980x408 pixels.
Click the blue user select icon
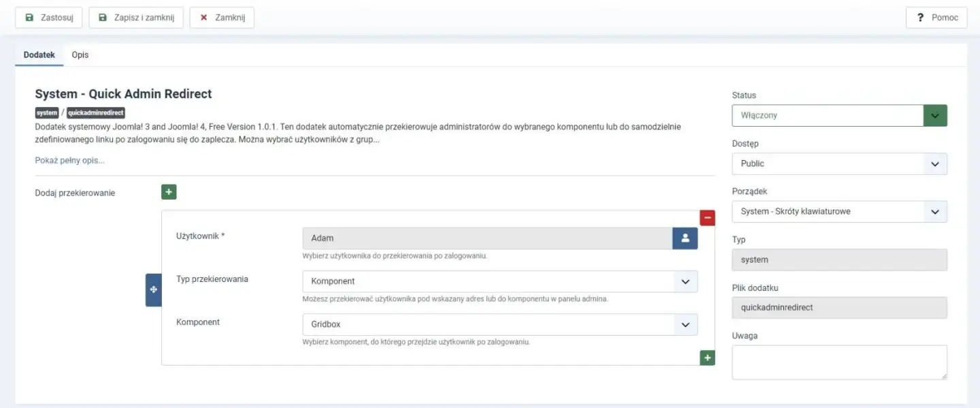pos(685,238)
